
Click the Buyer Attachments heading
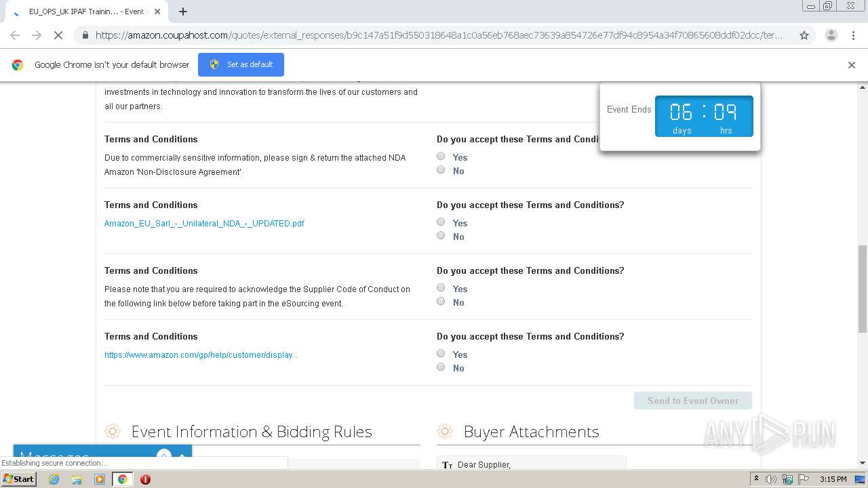(531, 432)
